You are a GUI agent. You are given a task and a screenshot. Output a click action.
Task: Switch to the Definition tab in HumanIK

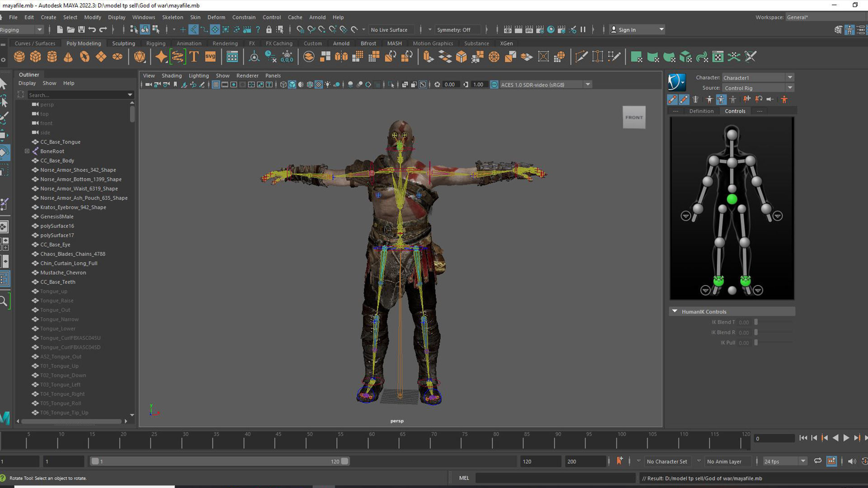[x=701, y=111]
